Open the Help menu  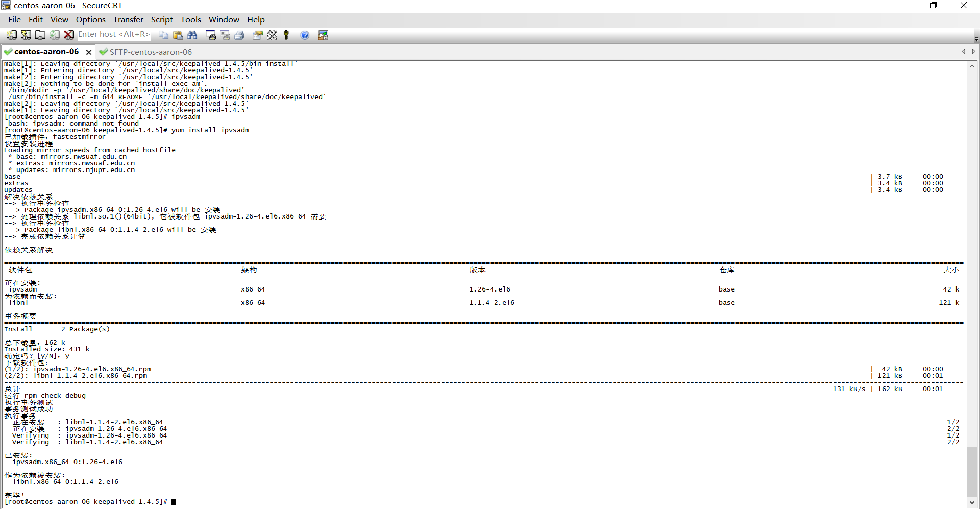(x=256, y=19)
